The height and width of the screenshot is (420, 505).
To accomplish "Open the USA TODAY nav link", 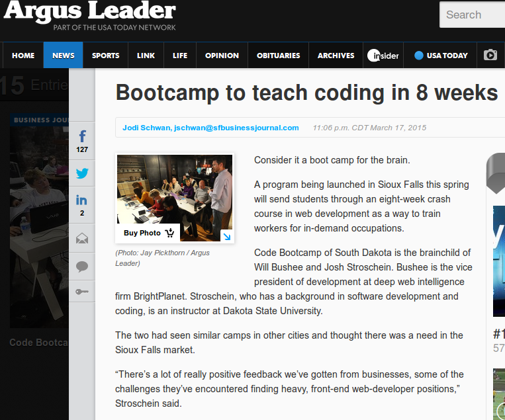I will tap(440, 56).
